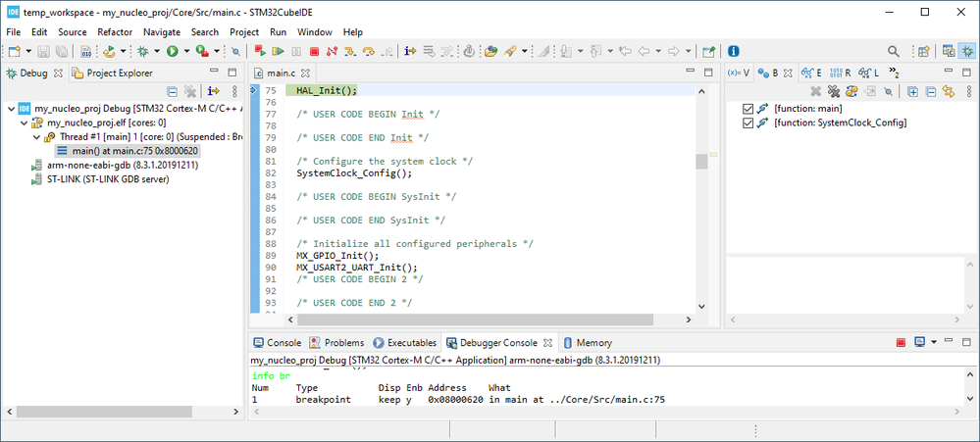Click the Step Over icon
The width and height of the screenshot is (980, 442).
pyautogui.click(x=368, y=51)
